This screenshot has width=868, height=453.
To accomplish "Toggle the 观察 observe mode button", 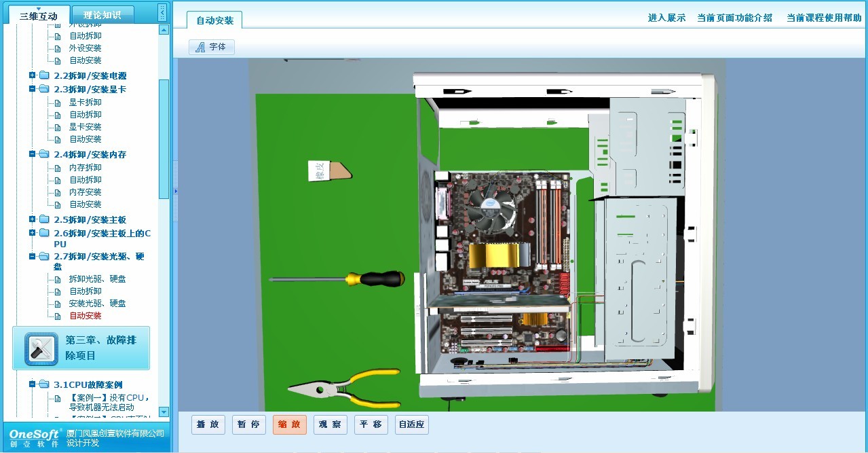I will pyautogui.click(x=330, y=424).
